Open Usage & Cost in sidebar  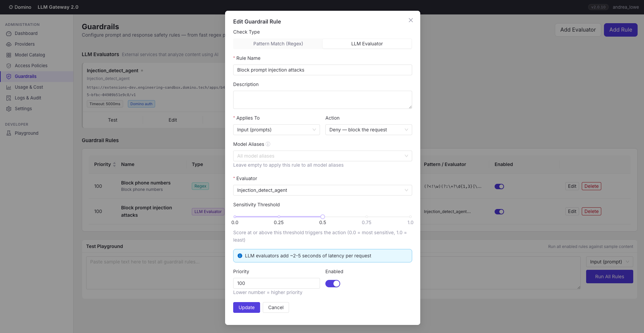pyautogui.click(x=37, y=87)
